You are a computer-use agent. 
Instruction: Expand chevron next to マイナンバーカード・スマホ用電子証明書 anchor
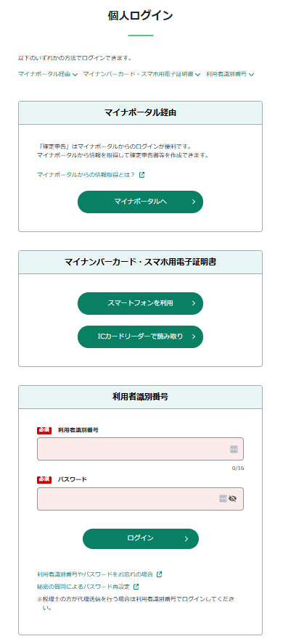(197, 75)
